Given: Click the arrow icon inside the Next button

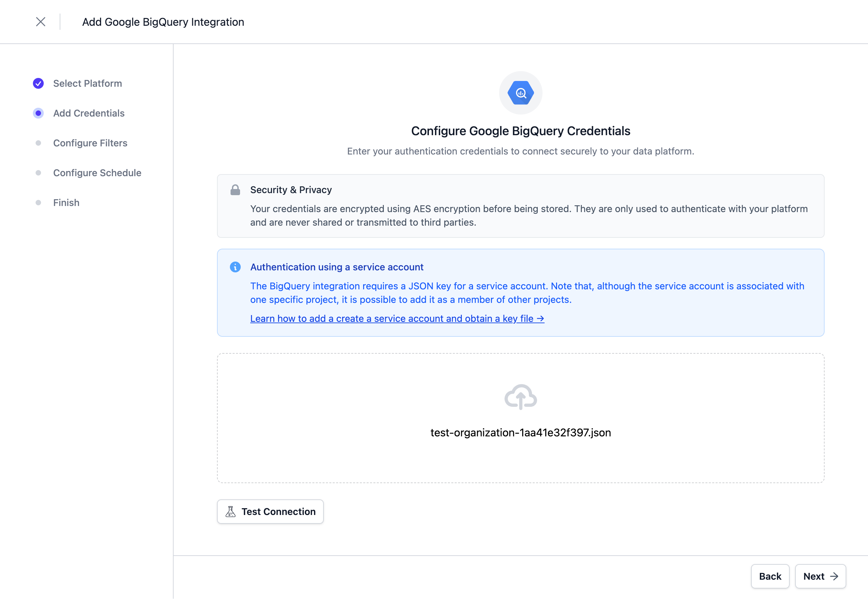Looking at the screenshot, I should pyautogui.click(x=834, y=576).
